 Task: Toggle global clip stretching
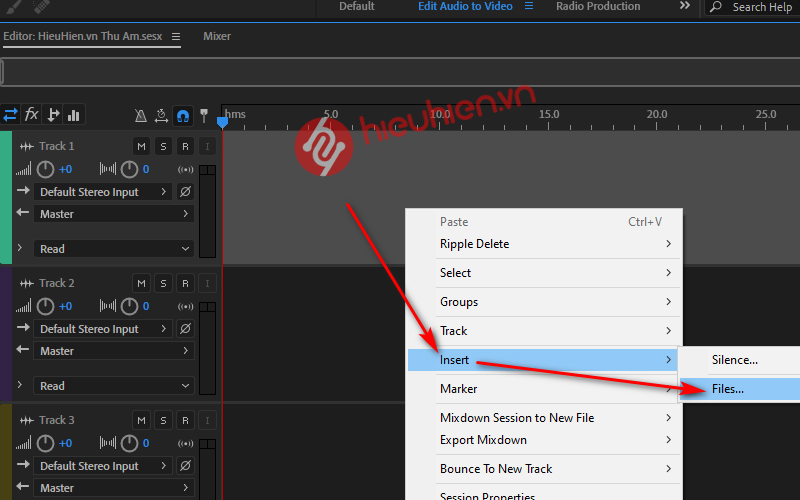[161, 116]
